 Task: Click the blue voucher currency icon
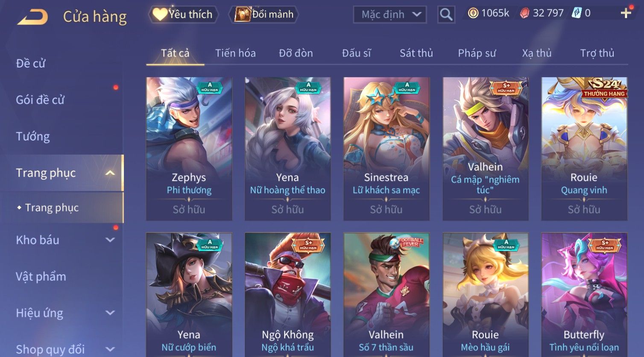[577, 13]
